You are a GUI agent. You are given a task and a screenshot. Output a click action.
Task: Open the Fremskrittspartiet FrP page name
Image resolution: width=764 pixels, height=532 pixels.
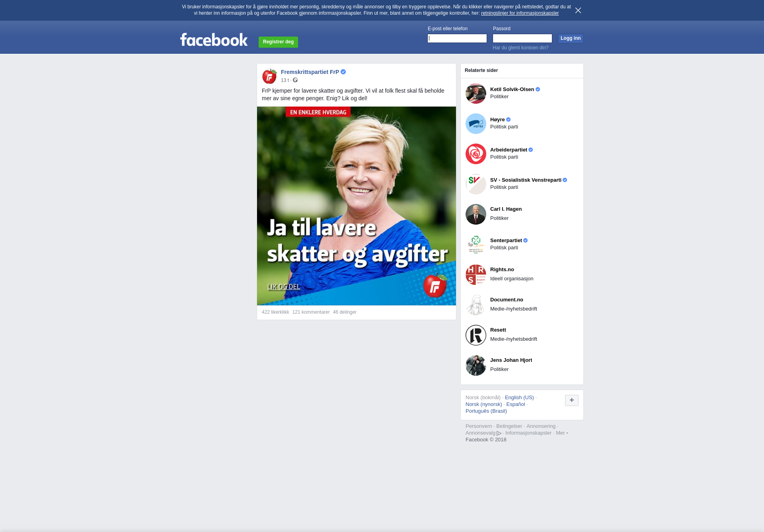[310, 72]
